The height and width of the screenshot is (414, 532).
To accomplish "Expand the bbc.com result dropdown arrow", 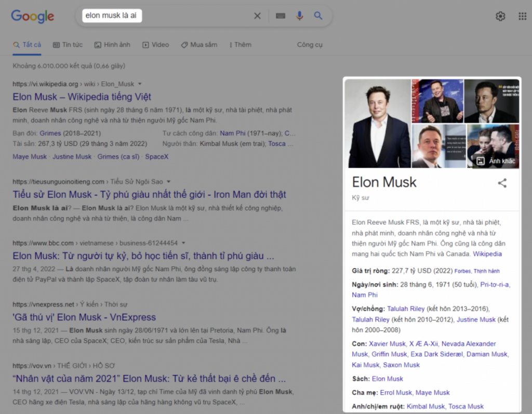I will click(183, 243).
